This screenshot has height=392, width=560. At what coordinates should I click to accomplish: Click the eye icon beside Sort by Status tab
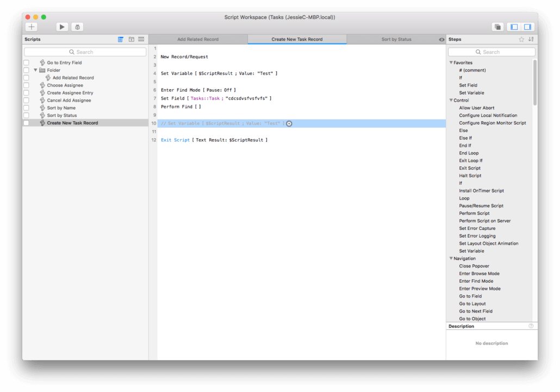click(x=441, y=39)
